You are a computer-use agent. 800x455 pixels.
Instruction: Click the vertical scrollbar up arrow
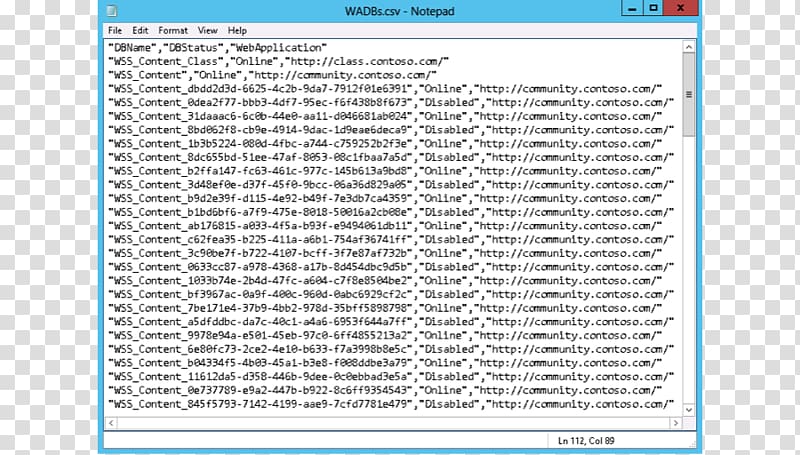[689, 47]
